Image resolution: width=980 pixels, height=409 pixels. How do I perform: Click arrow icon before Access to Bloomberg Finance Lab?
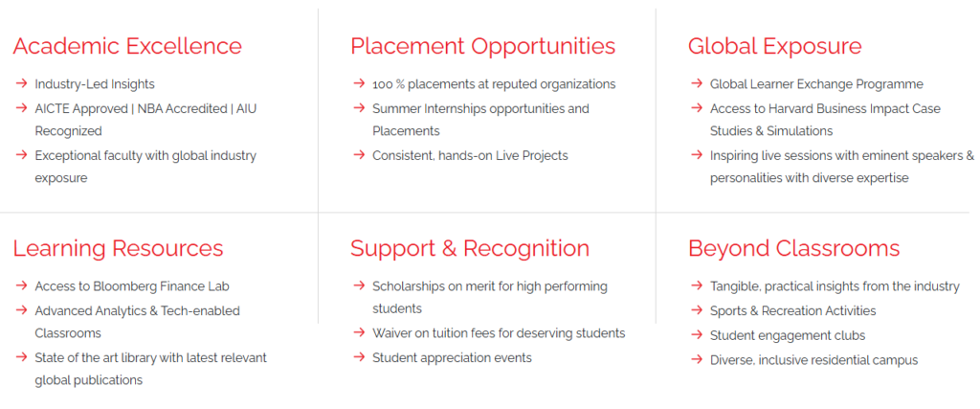(22, 285)
